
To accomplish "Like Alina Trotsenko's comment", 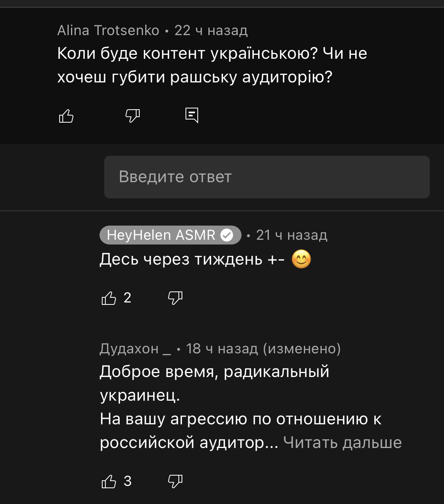I will (x=66, y=116).
